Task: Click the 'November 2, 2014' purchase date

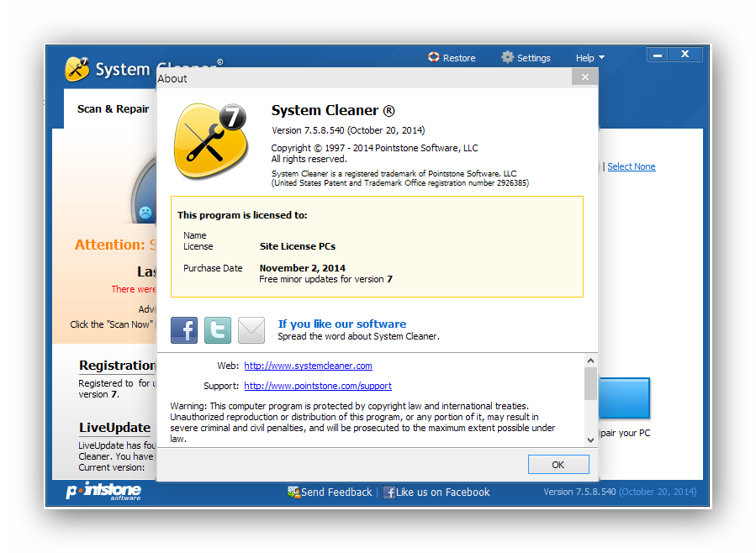Action: click(x=302, y=268)
